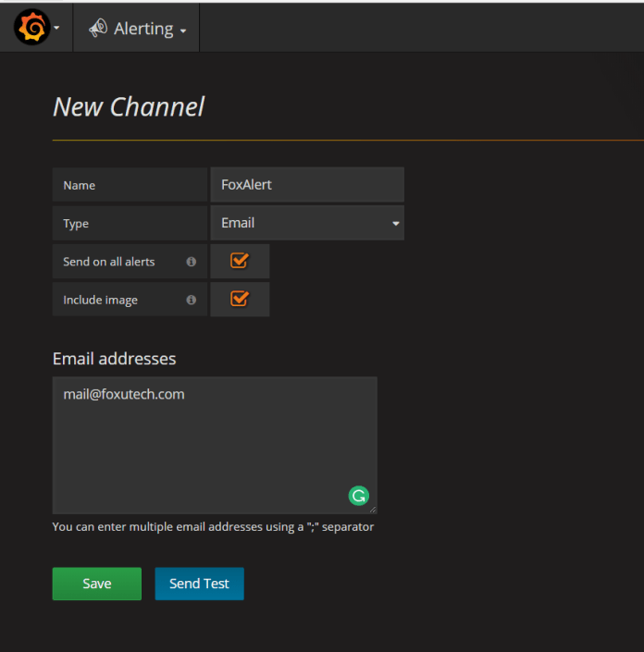Save the new notification channel
644x652 pixels.
pos(97,584)
